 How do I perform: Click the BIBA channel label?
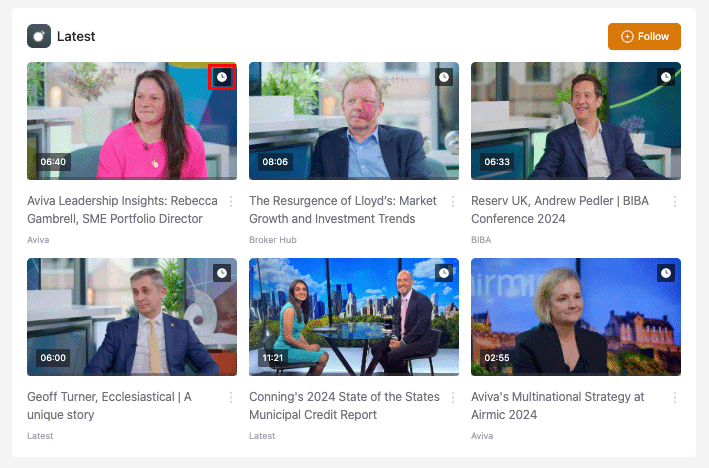pyautogui.click(x=481, y=240)
